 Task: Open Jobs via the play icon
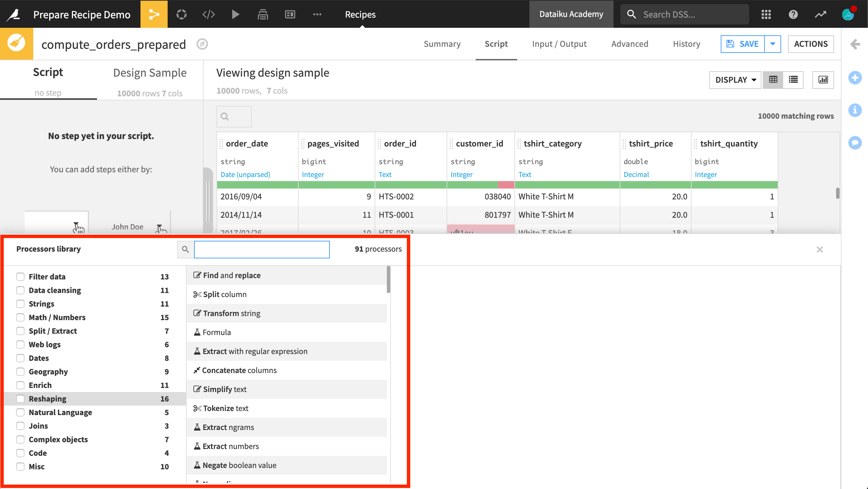(235, 14)
